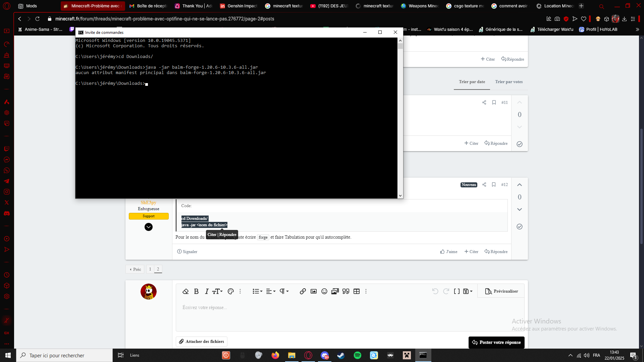Click the browser back arrow
Viewport: 644px width, 362px height.
coord(20,19)
